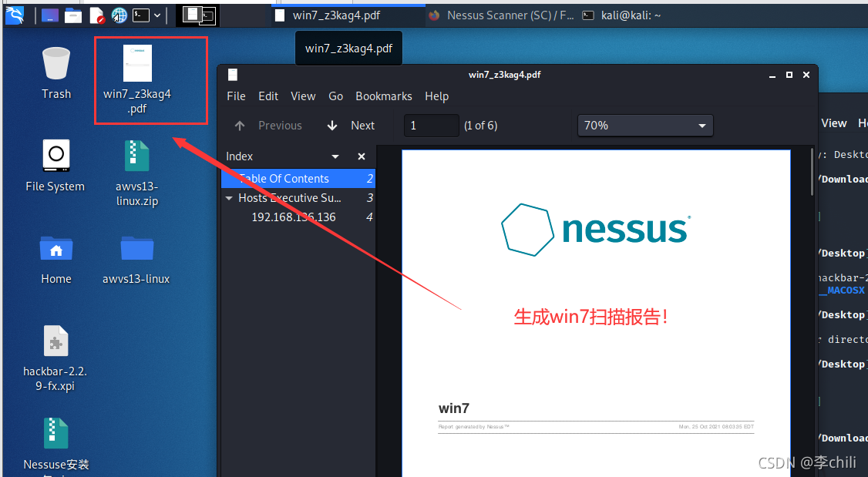The width and height of the screenshot is (868, 477).
Task: Open the Bookmarks menu in PDF viewer
Action: pyautogui.click(x=384, y=96)
